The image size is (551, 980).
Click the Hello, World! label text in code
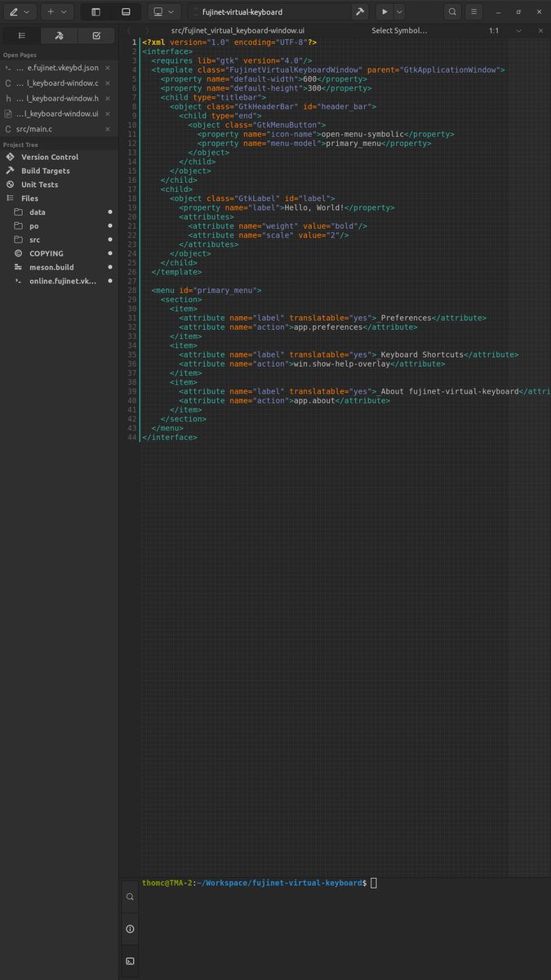[x=313, y=207]
